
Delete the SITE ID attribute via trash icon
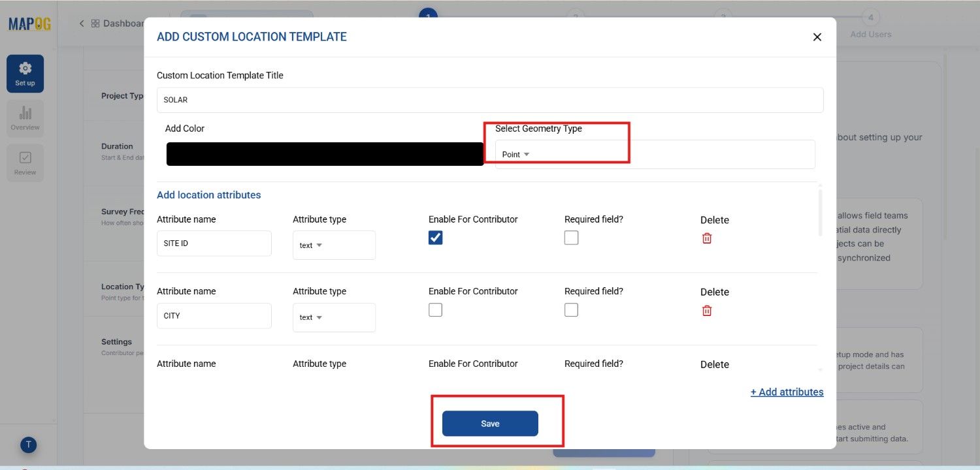pos(706,238)
